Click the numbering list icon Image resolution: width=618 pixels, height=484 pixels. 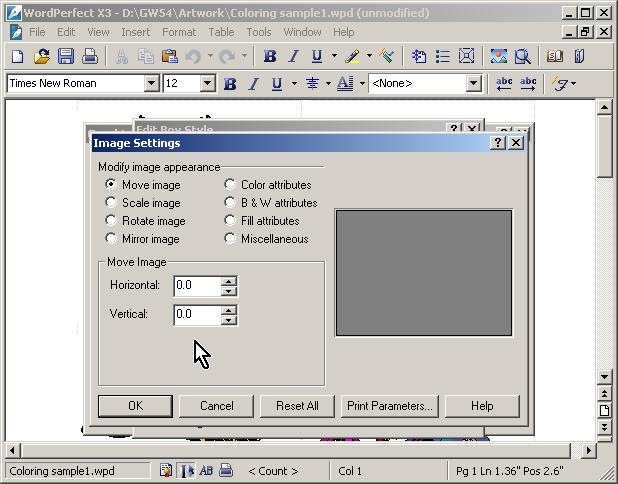[x=419, y=56]
